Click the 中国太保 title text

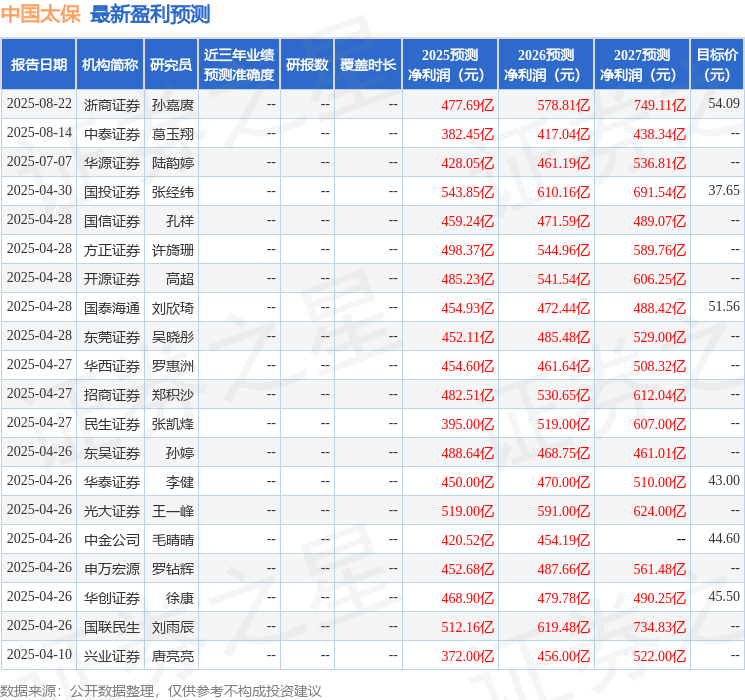(x=41, y=14)
